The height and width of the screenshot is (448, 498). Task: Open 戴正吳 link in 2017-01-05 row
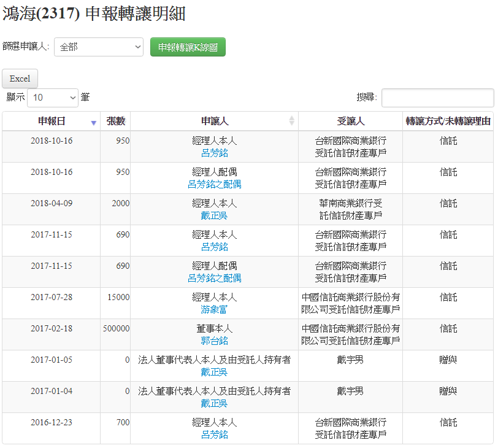coord(214,373)
